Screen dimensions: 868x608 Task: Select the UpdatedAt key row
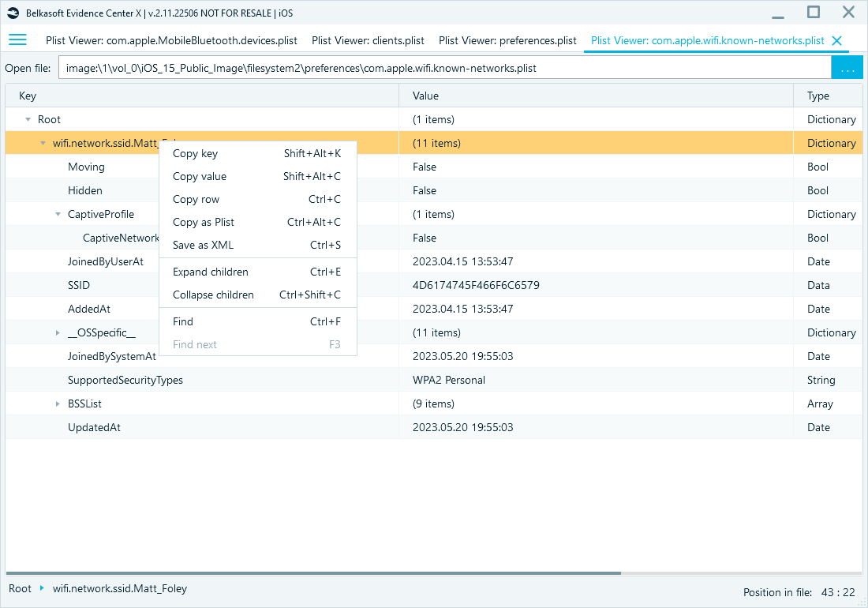point(94,427)
